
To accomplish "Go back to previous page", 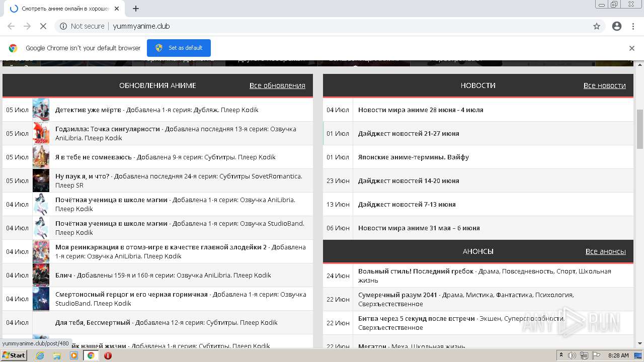I will click(x=11, y=26).
